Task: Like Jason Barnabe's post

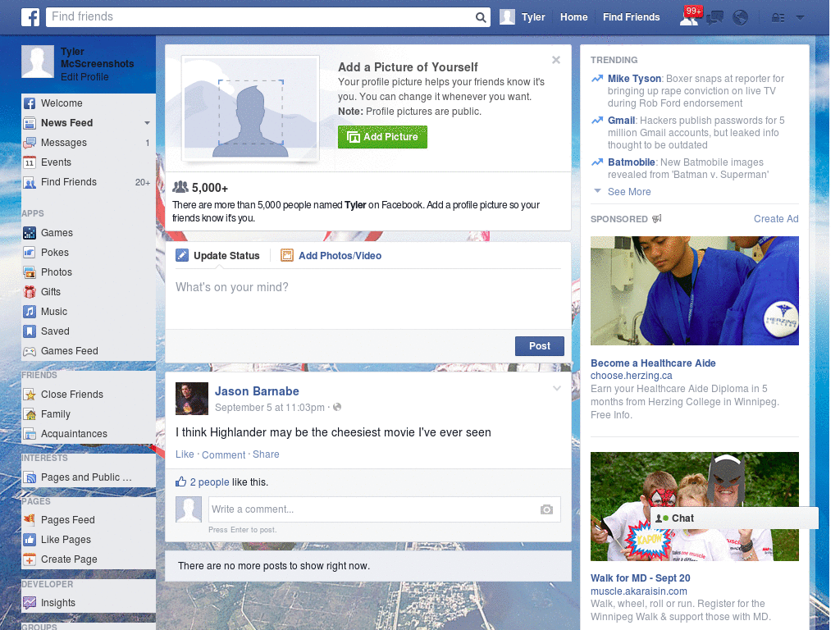Action: 185,454
